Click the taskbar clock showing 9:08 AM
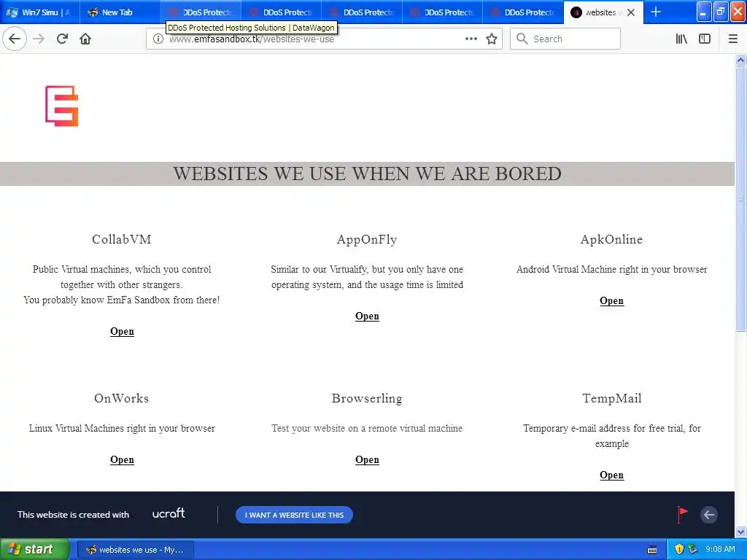Viewport: 747px width, 560px height. 720,549
